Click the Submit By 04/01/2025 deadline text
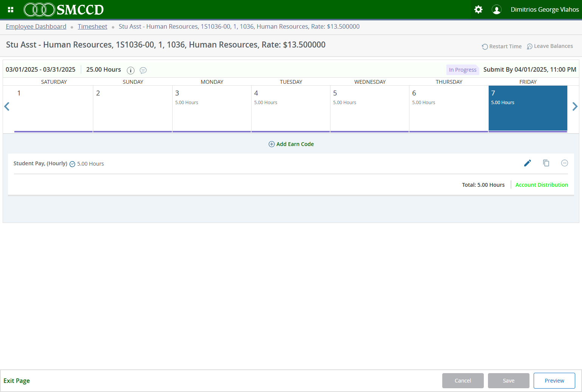Viewport: 582px width, 392px height. pos(530,70)
